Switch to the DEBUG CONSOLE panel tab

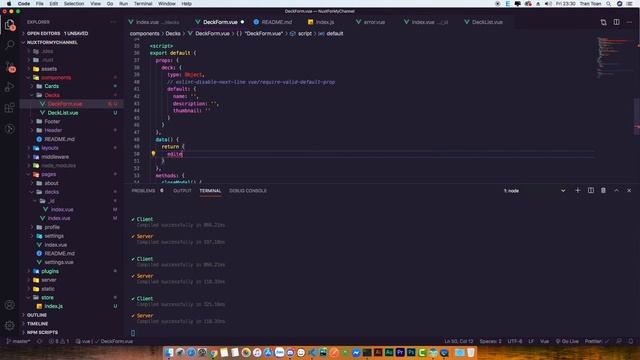pyautogui.click(x=248, y=191)
